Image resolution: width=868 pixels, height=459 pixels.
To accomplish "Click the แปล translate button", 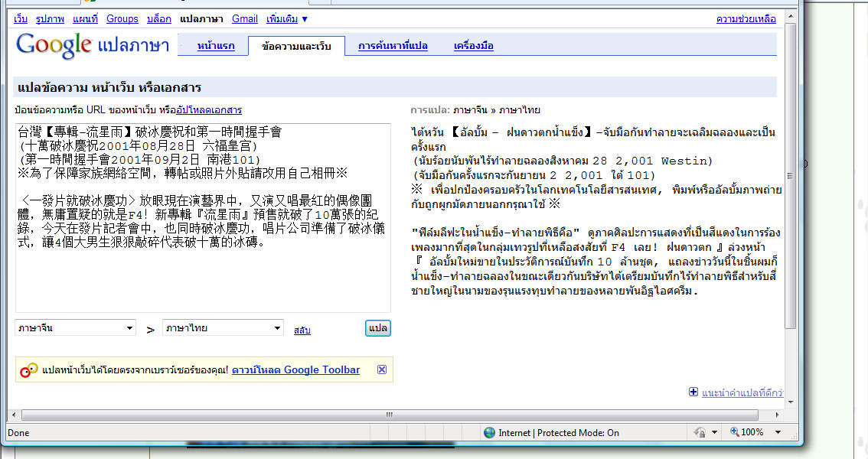I will [378, 328].
